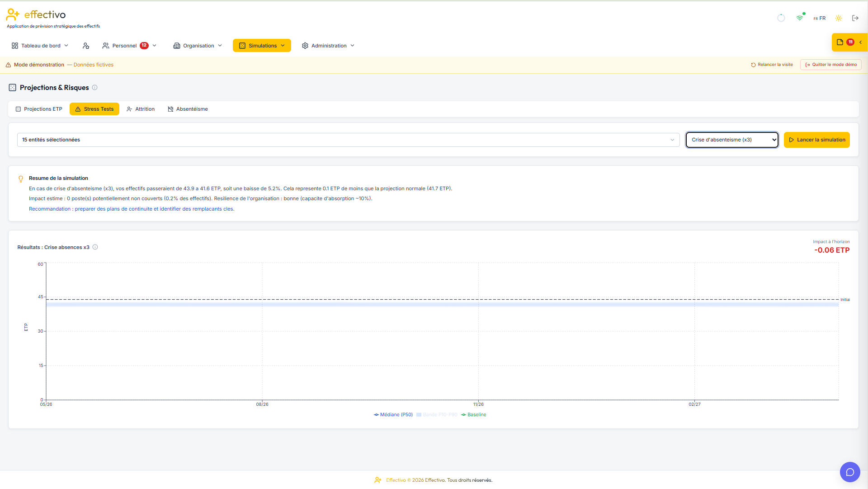Viewport: 868px width, 489px height.
Task: Click info icon next to Projections & Risques
Action: [x=94, y=88]
